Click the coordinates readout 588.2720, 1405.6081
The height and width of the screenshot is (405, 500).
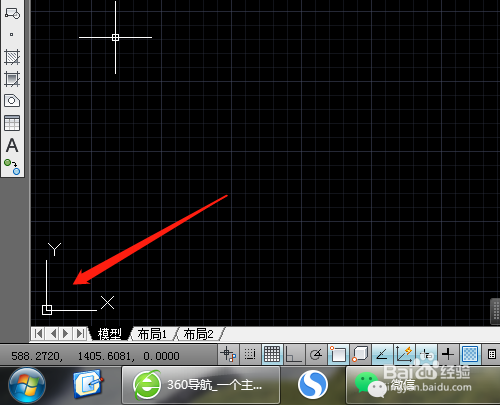coord(95,356)
